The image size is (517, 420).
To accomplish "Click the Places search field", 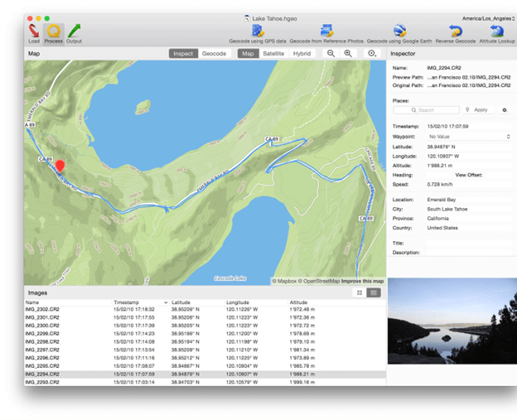I will point(427,110).
